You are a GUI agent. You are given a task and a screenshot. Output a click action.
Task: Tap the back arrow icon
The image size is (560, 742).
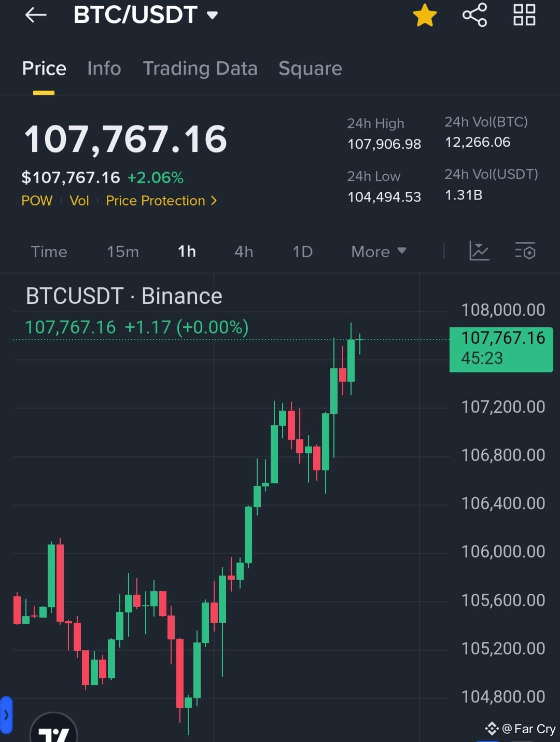[x=36, y=15]
